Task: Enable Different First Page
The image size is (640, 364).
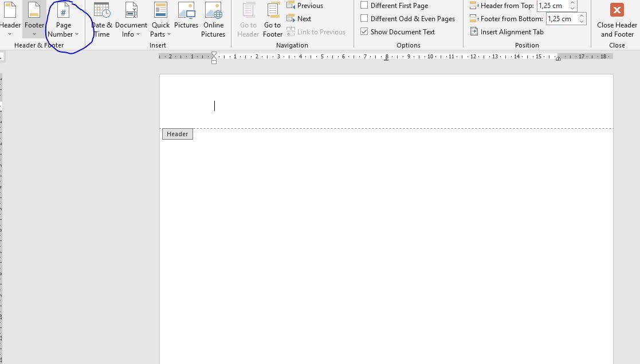Action: tap(364, 5)
